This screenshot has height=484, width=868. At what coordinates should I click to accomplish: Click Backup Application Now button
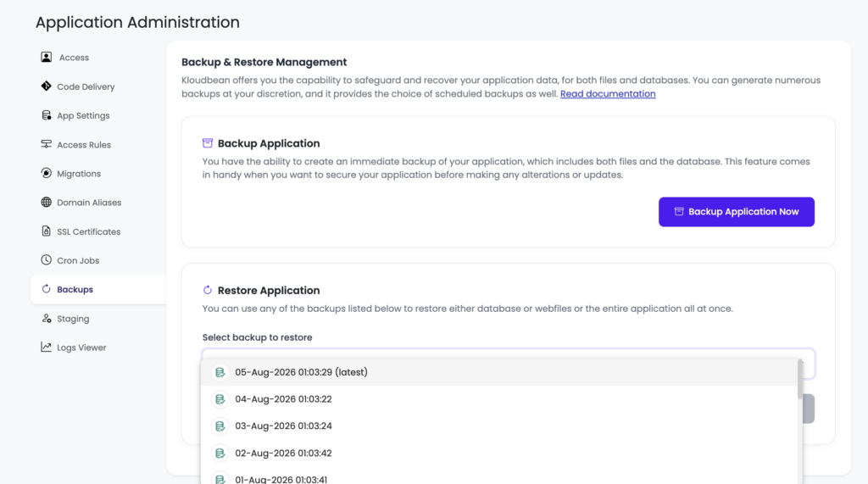737,212
